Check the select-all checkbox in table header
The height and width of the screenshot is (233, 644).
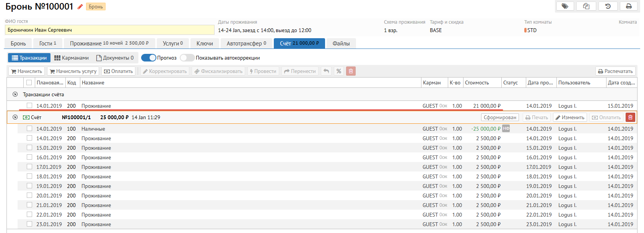pyautogui.click(x=29, y=83)
